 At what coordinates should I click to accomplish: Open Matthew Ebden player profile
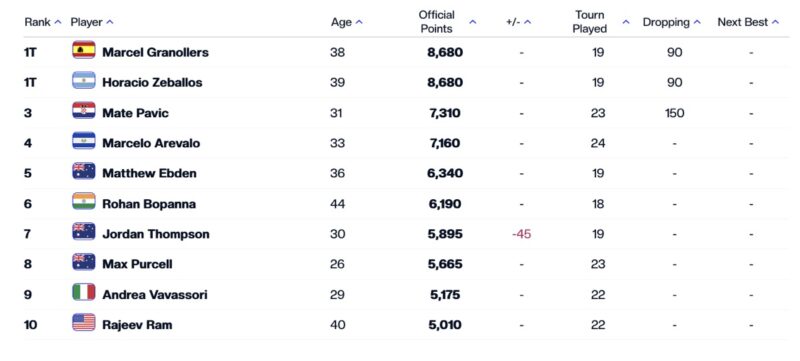click(x=149, y=173)
